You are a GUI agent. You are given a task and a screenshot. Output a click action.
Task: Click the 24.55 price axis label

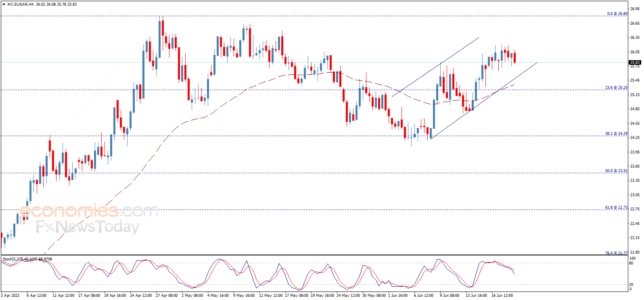click(x=635, y=123)
